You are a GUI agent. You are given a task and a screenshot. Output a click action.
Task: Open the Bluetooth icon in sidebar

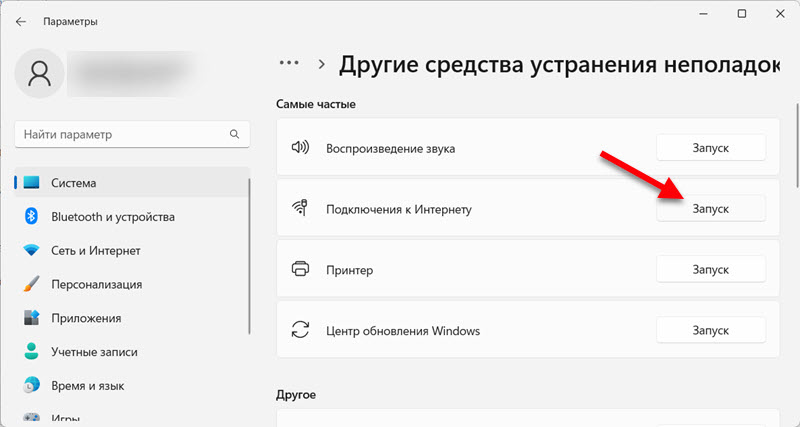(x=31, y=216)
